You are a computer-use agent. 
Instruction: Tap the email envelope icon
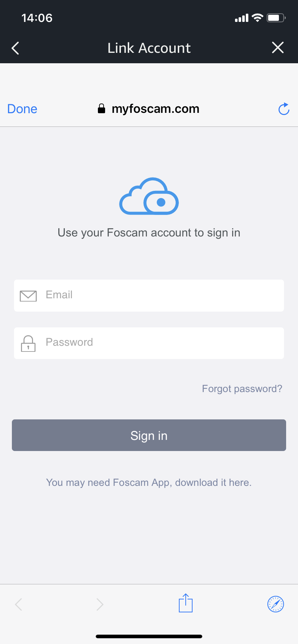click(x=28, y=295)
